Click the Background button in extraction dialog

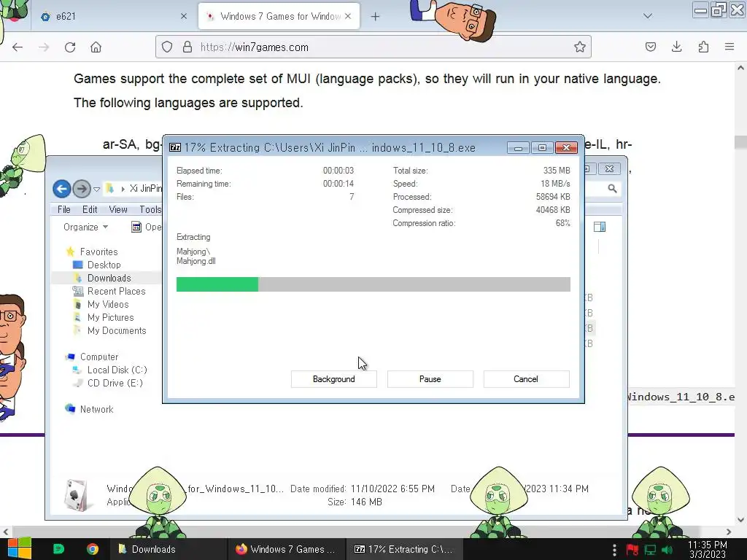tap(333, 379)
